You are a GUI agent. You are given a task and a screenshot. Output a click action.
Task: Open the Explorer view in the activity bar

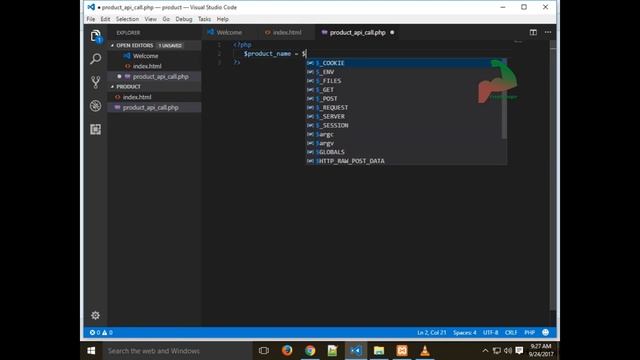96,36
